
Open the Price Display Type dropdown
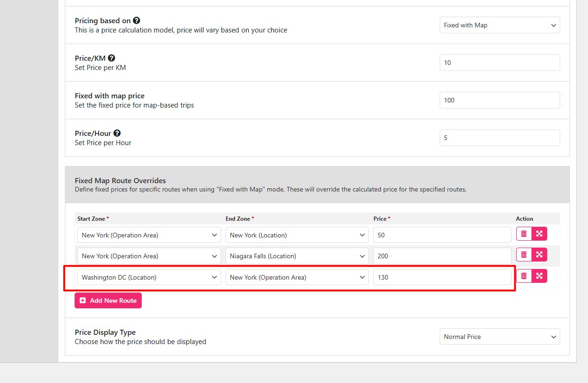coord(499,337)
